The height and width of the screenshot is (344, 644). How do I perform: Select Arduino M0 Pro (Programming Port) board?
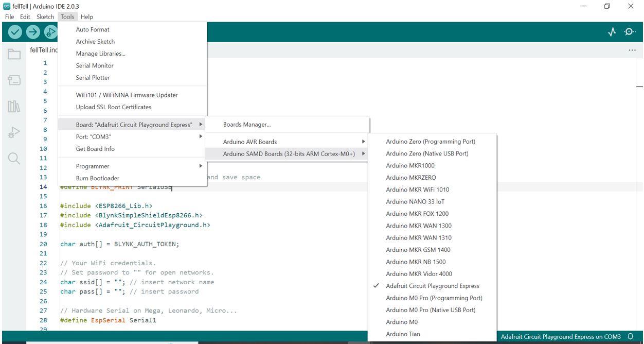point(432,298)
